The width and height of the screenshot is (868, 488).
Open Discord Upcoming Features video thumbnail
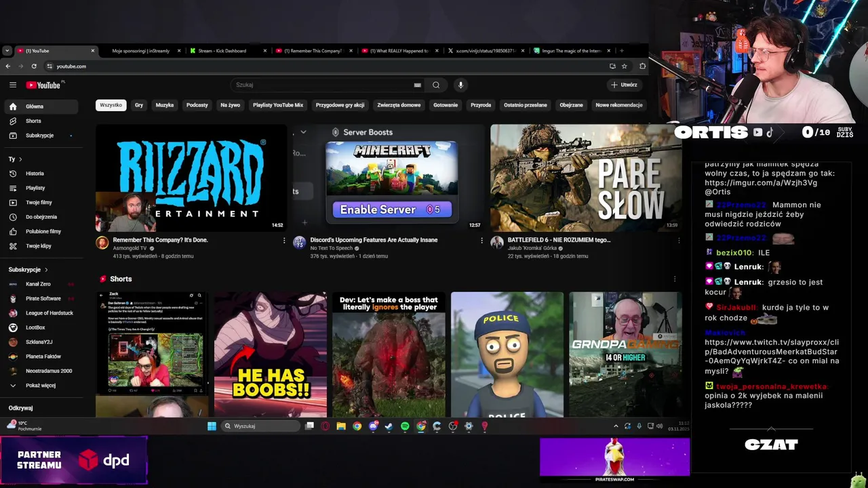point(389,178)
